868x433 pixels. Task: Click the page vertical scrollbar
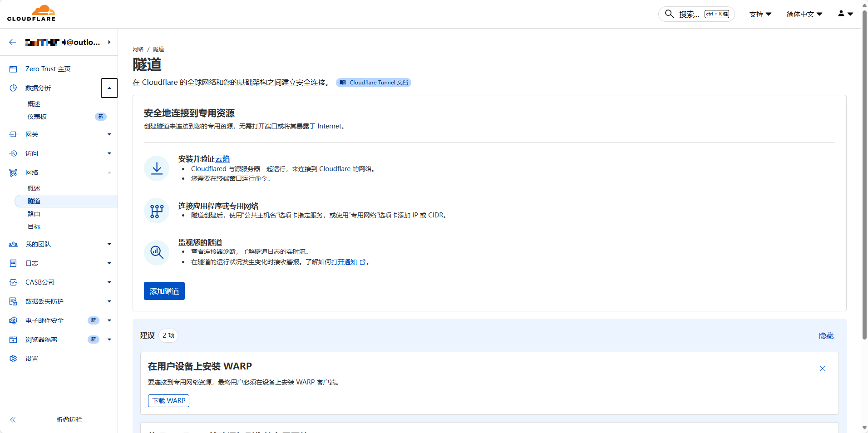(864, 182)
